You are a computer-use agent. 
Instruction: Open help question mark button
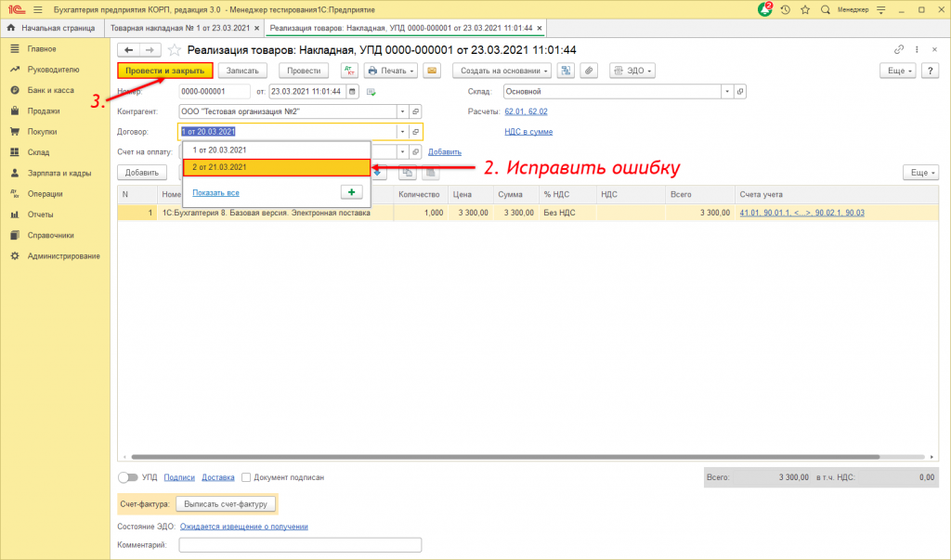point(930,71)
